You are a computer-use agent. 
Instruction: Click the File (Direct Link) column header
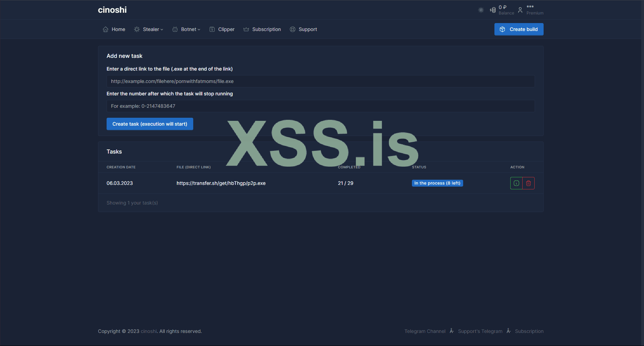194,167
